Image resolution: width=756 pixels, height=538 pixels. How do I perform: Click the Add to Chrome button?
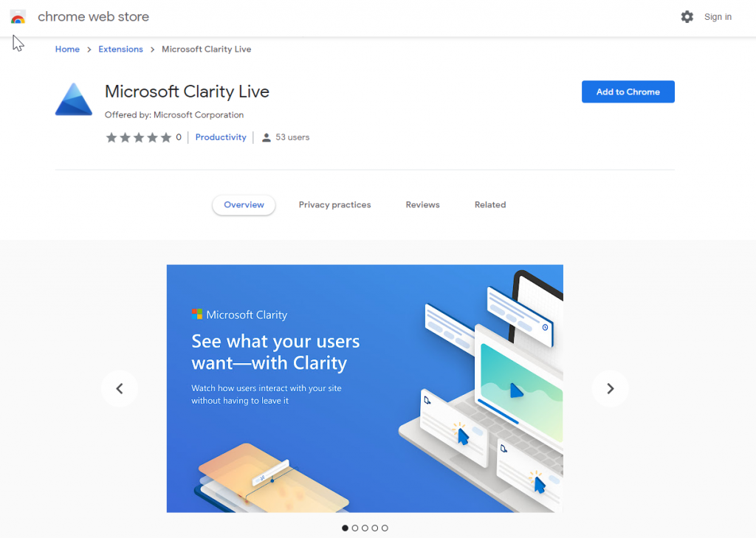point(628,92)
